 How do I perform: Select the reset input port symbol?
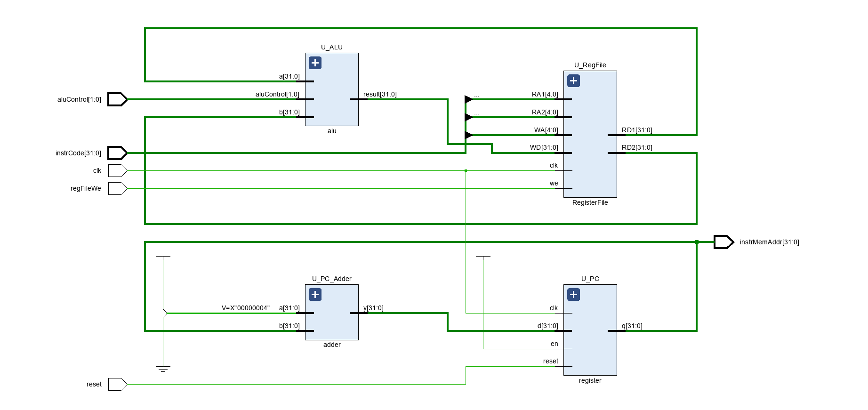point(117,384)
